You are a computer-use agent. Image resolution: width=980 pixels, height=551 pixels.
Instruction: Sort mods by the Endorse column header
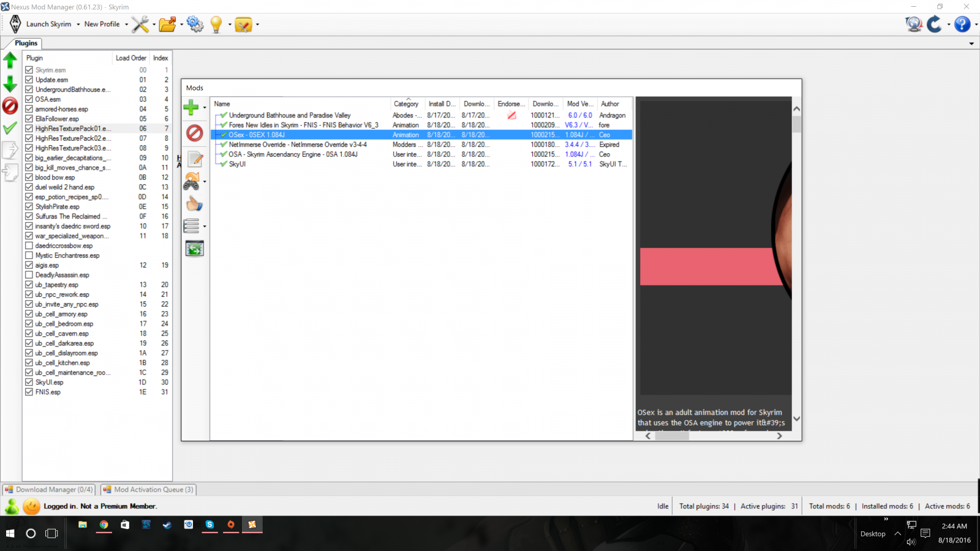click(x=511, y=104)
